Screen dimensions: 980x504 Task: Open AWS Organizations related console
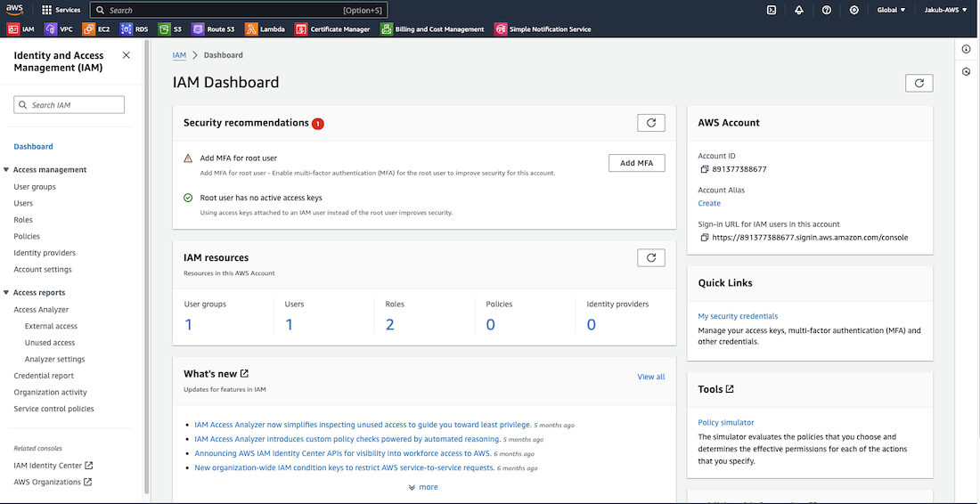click(x=53, y=482)
